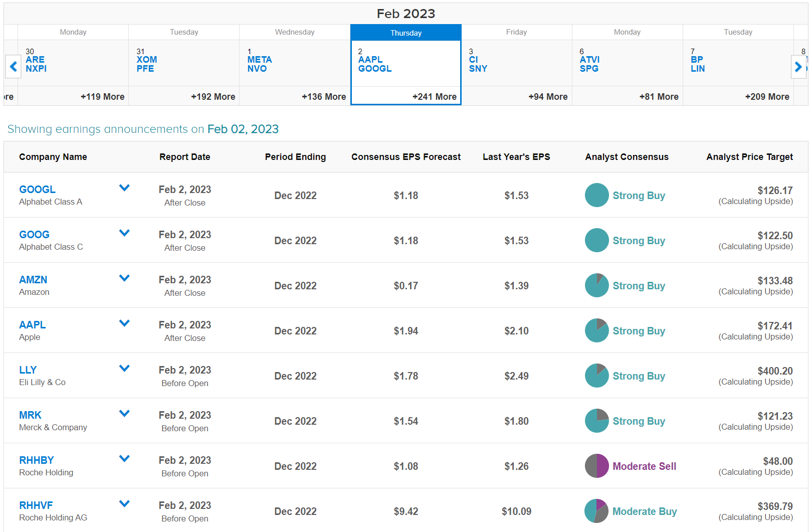
Task: Select Friday Feb 3 calendar day
Action: tap(516, 65)
